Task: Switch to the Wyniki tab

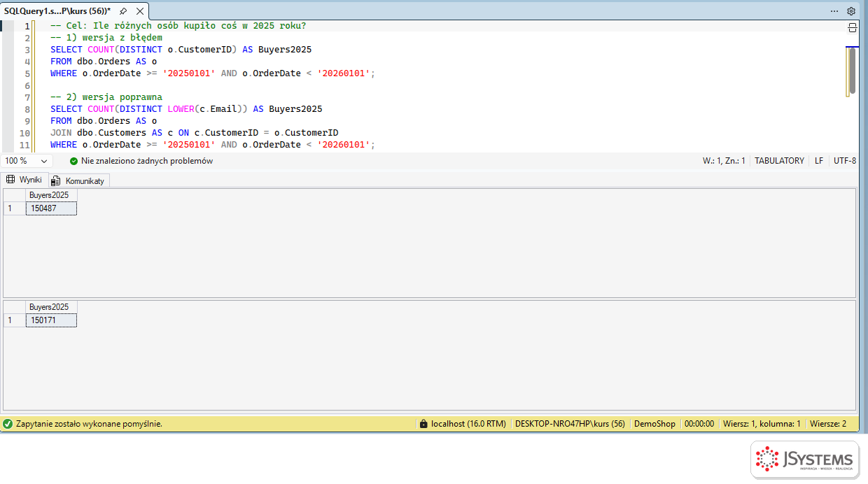Action: pyautogui.click(x=24, y=180)
